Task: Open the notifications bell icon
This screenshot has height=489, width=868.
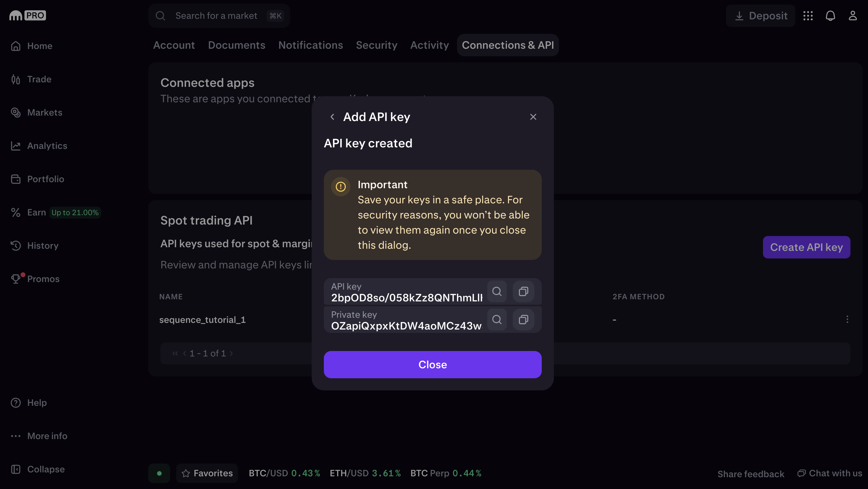Action: [830, 16]
